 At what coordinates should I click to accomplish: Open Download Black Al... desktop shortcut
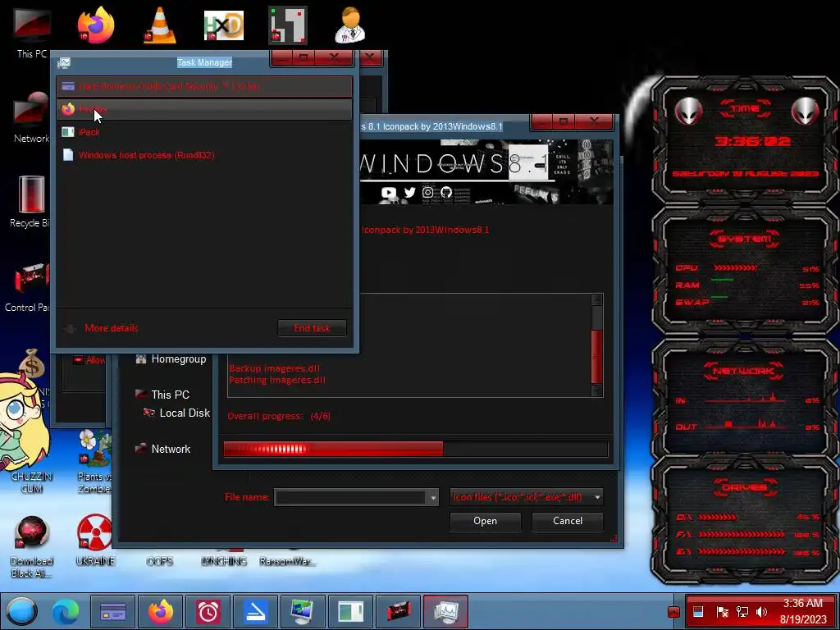32,546
